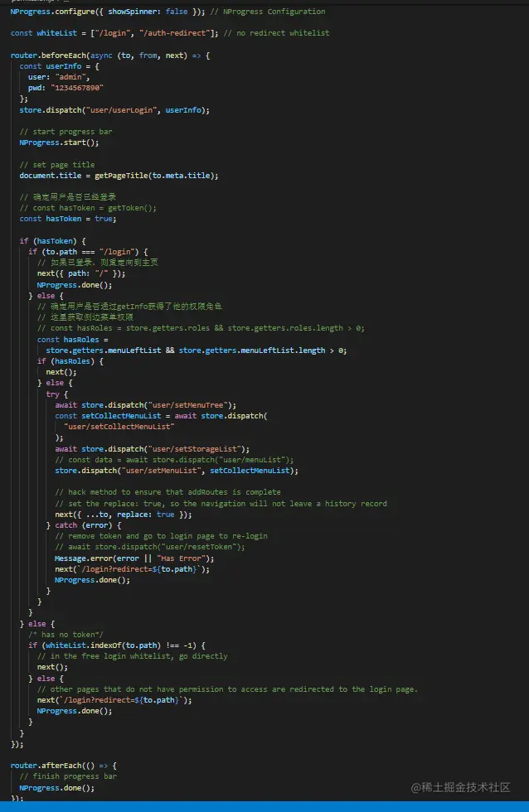Click the pwd: "1234567890" property
Image resolution: width=529 pixels, height=812 pixels.
pyautogui.click(x=66, y=88)
